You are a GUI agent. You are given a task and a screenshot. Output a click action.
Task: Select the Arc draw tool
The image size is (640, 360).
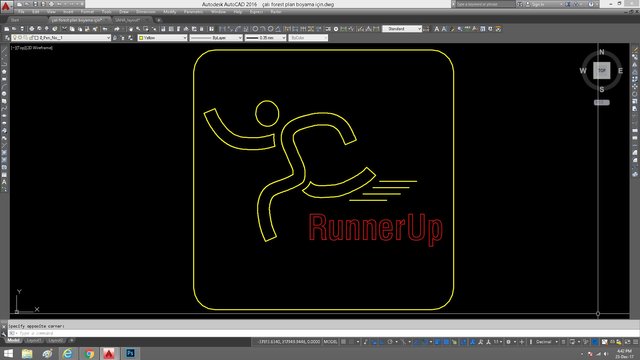4,87
